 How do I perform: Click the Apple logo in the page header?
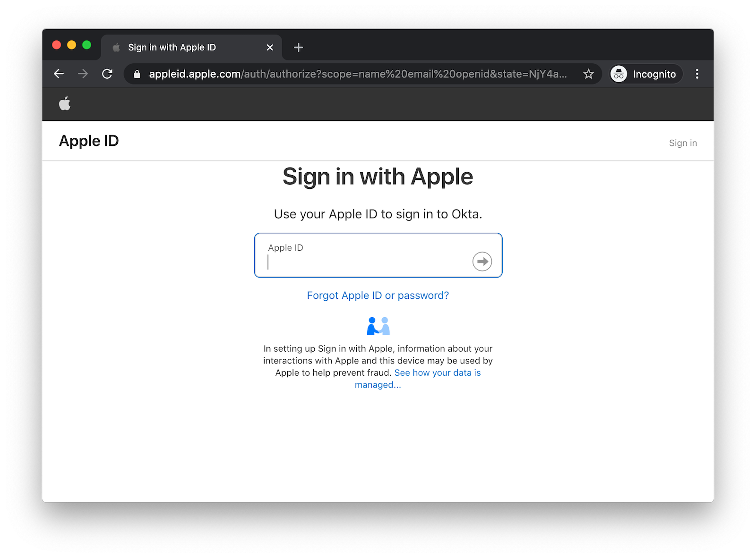point(65,103)
